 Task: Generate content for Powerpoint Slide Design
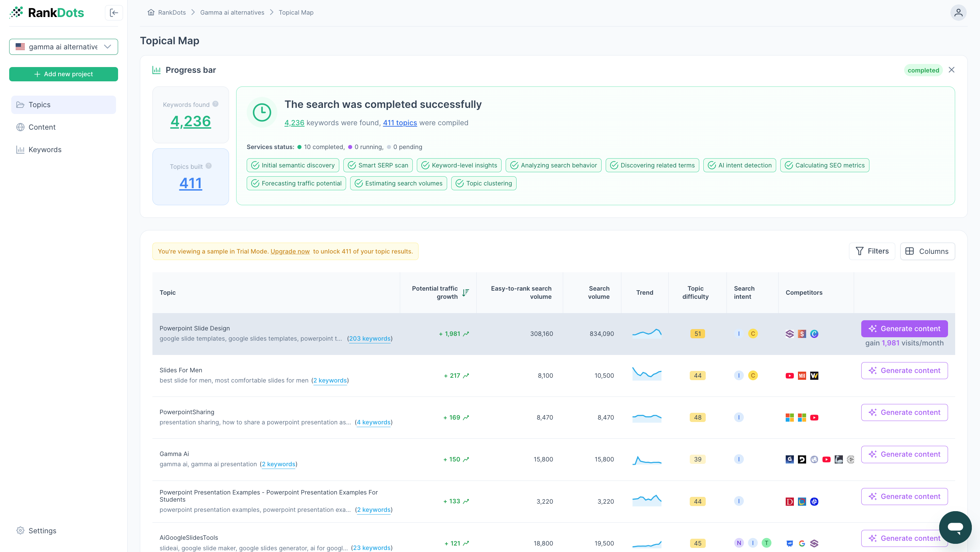pyautogui.click(x=904, y=328)
